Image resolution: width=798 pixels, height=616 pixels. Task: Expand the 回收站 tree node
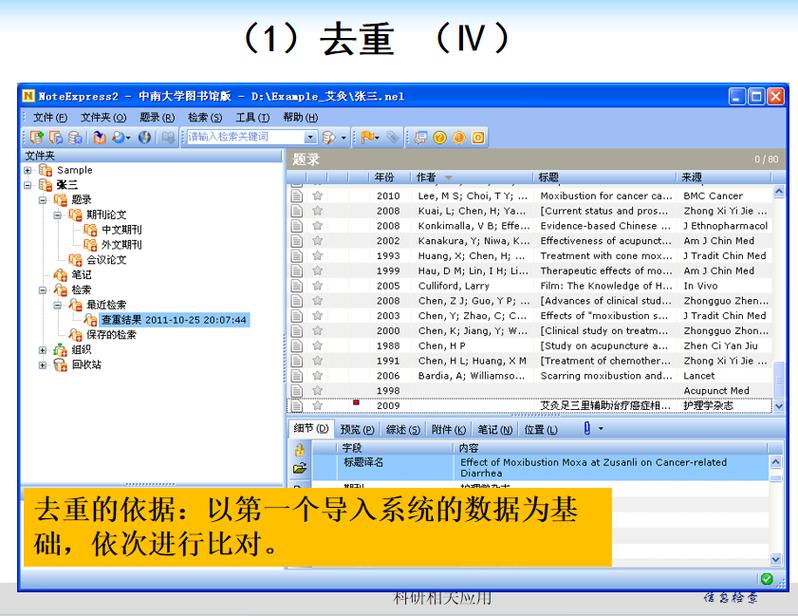pyautogui.click(x=43, y=365)
